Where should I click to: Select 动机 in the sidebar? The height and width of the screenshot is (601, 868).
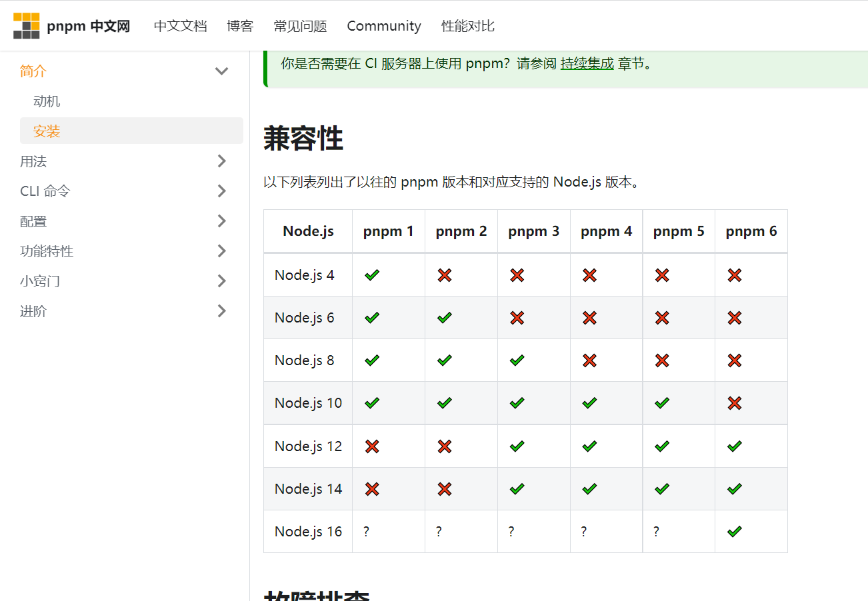click(45, 101)
